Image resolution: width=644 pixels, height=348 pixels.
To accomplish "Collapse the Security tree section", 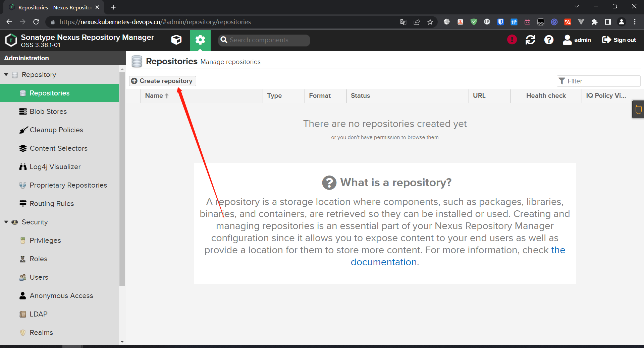I will [6, 222].
